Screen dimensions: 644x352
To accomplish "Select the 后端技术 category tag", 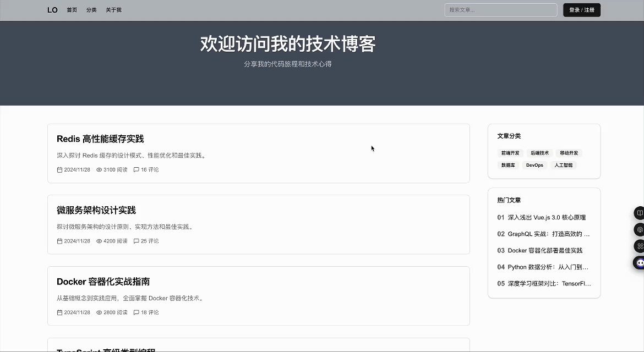I will tap(539, 153).
